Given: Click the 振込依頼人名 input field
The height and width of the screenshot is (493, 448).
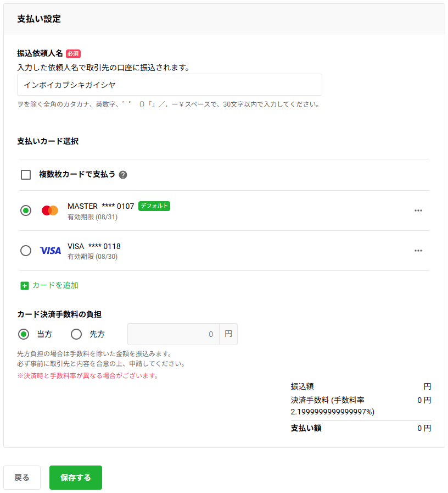Looking at the screenshot, I should pos(169,85).
